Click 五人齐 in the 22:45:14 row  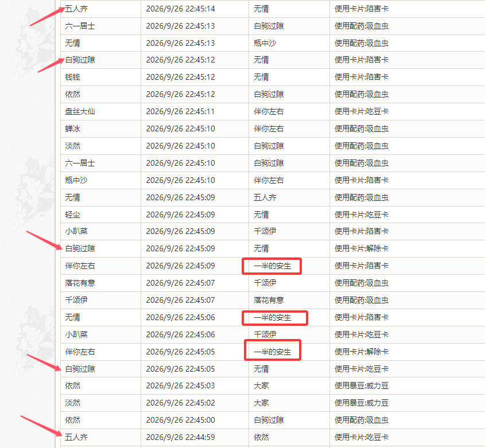tap(76, 9)
